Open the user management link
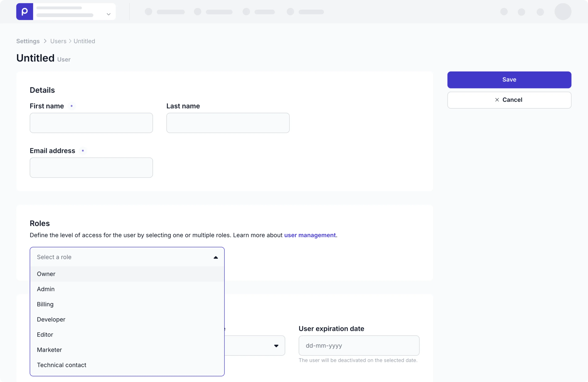Screen dimensions: 588x382 tap(310, 235)
